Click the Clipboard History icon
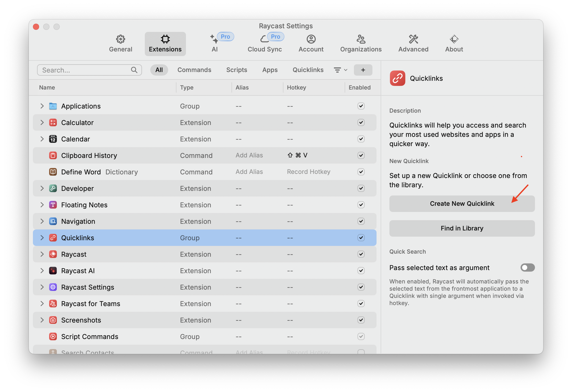The height and width of the screenshot is (392, 572). [x=53, y=155]
